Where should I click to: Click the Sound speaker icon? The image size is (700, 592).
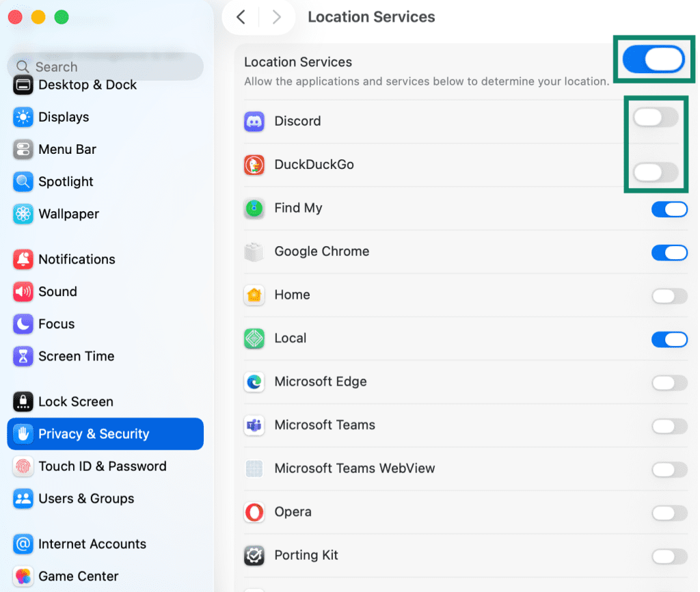[x=23, y=291]
